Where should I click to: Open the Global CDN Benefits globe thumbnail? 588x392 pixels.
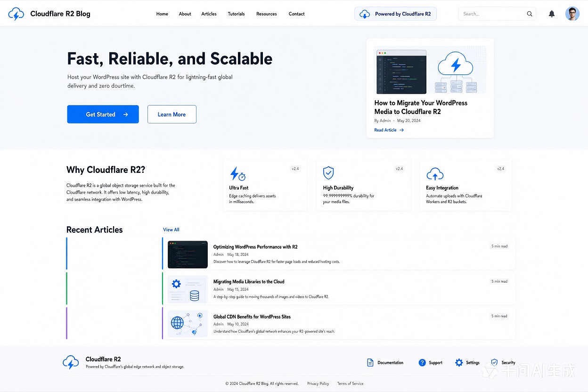click(188, 324)
